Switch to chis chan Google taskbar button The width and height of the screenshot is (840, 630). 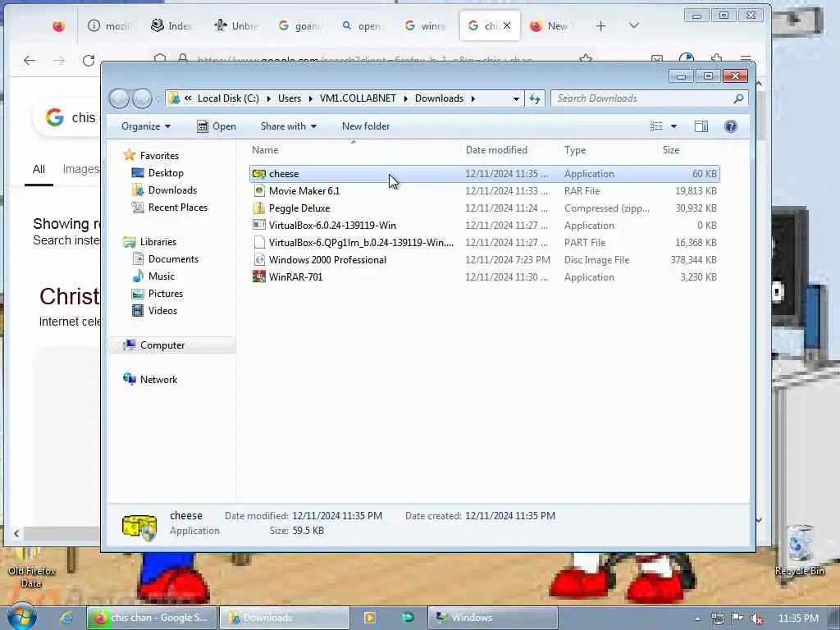click(x=152, y=618)
